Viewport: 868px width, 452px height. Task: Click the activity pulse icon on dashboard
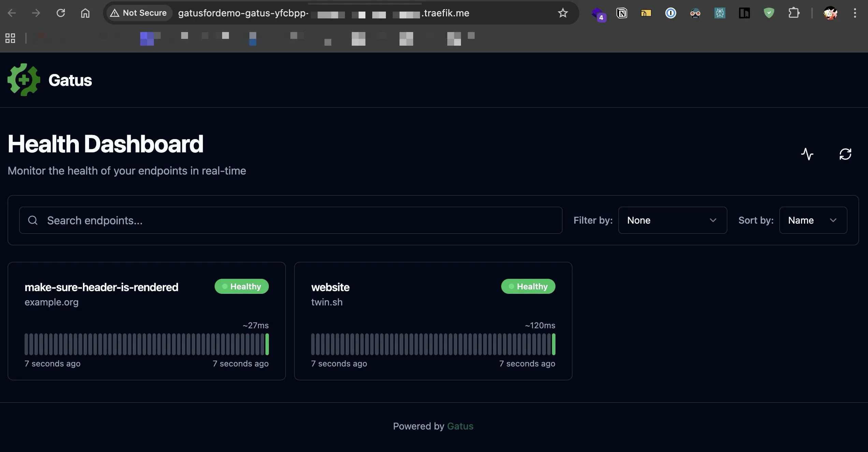(808, 154)
